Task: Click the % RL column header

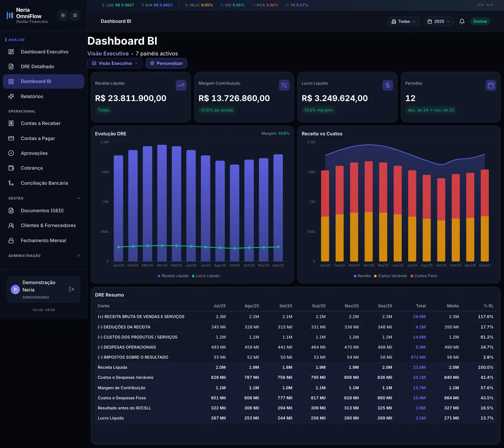Action: coord(489,306)
